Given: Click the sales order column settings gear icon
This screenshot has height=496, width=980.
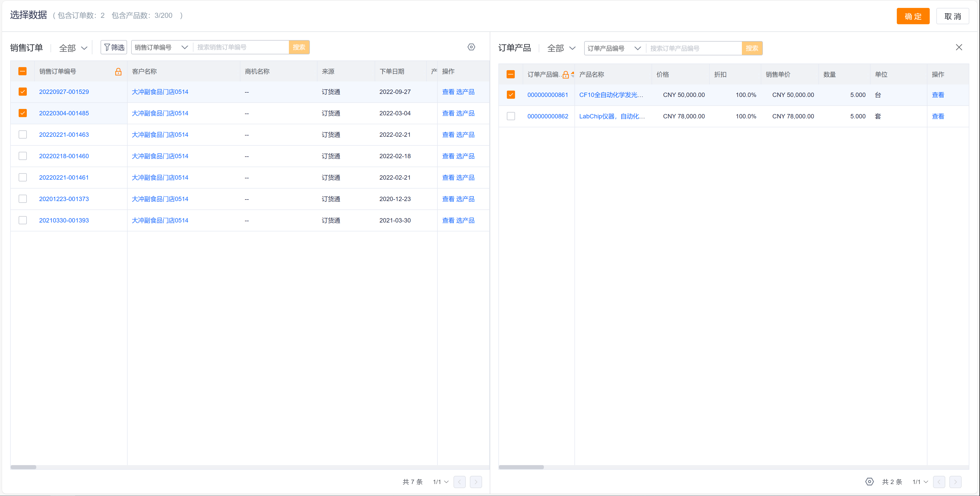Looking at the screenshot, I should click(x=471, y=47).
